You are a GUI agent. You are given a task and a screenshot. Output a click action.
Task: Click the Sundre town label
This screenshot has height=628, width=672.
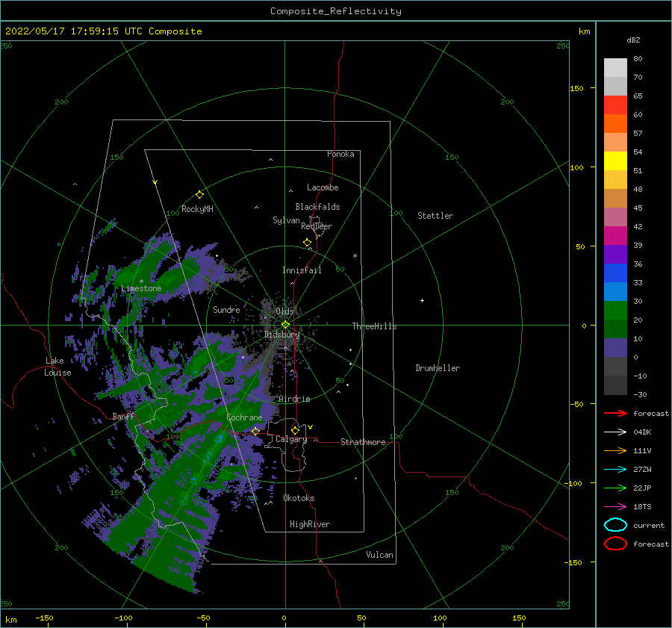point(226,309)
